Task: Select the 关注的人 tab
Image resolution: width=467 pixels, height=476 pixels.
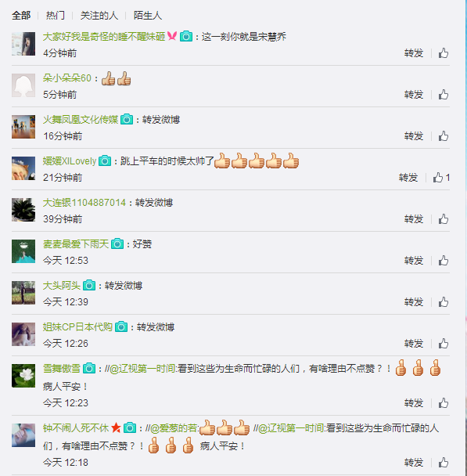Action: point(99,15)
